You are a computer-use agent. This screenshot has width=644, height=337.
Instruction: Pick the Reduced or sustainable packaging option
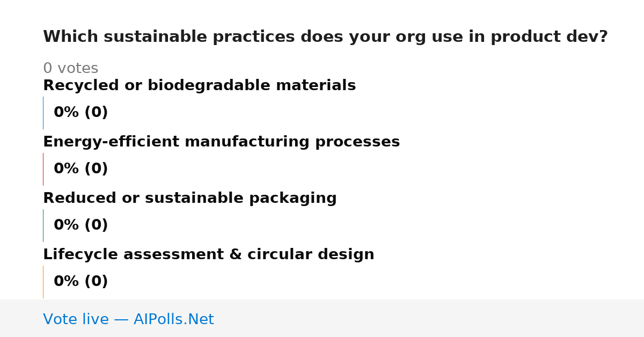189,199
